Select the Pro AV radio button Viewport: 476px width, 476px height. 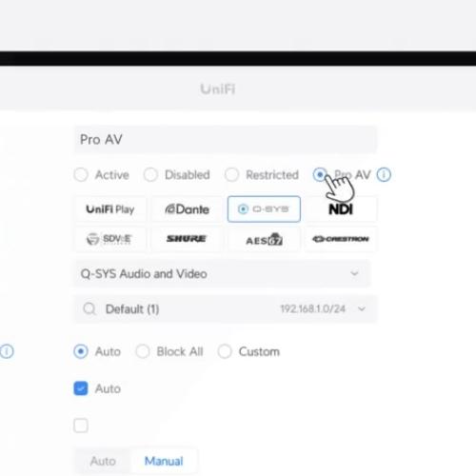(x=320, y=174)
